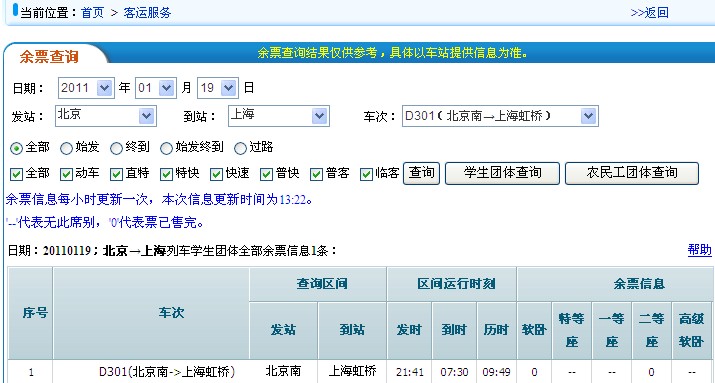715x383 pixels.
Task: Click the 查询 button
Action: point(421,173)
